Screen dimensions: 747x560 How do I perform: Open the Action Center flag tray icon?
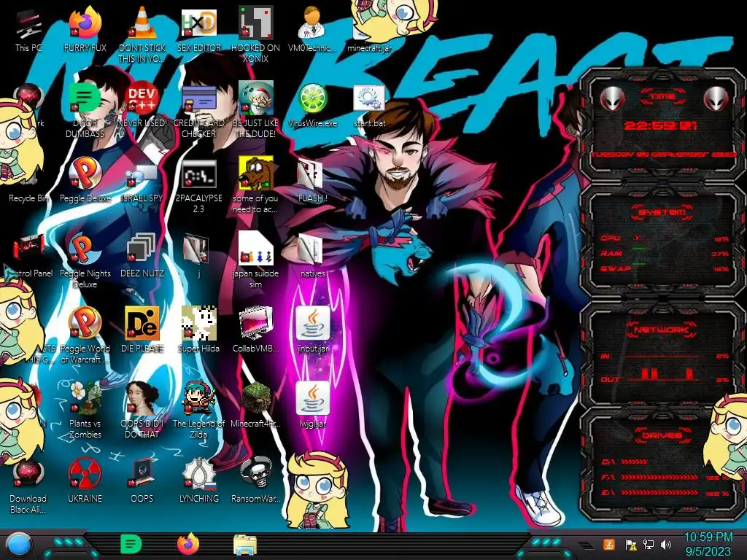click(x=631, y=544)
